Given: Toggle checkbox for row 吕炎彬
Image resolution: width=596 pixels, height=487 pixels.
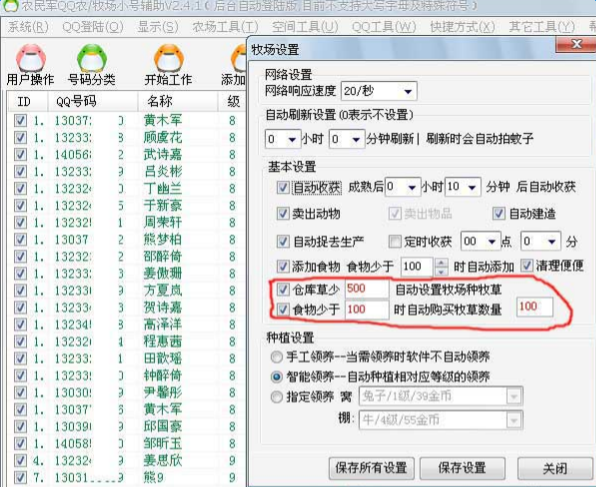Looking at the screenshot, I should [21, 172].
